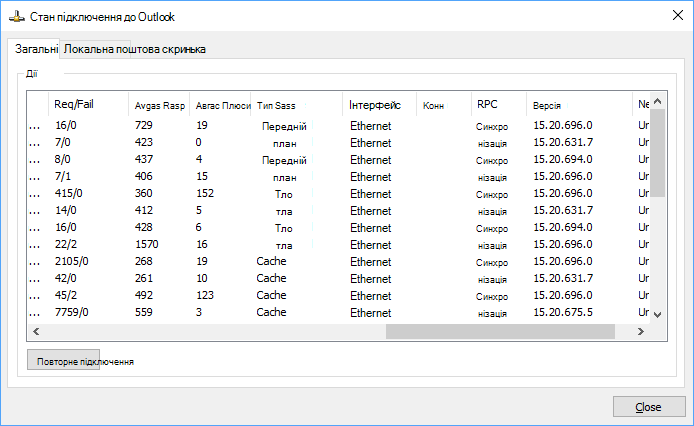Click the Синхро RPC cell in the 2105/0 row
694x426 pixels.
click(492, 263)
